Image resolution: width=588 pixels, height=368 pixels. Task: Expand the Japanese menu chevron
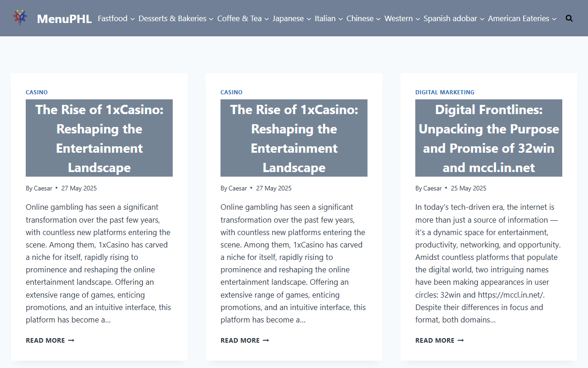(x=309, y=19)
